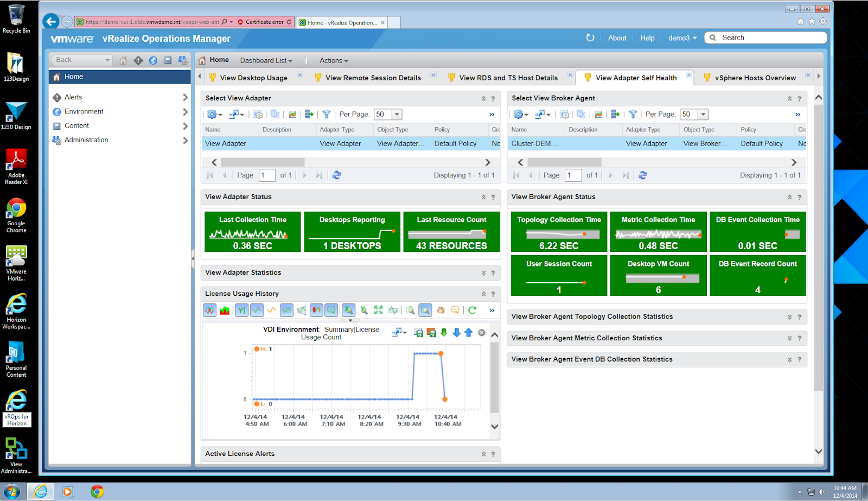The height and width of the screenshot is (501, 868).
Task: Click filter funnel icon in Select View Adapter
Action: (327, 114)
